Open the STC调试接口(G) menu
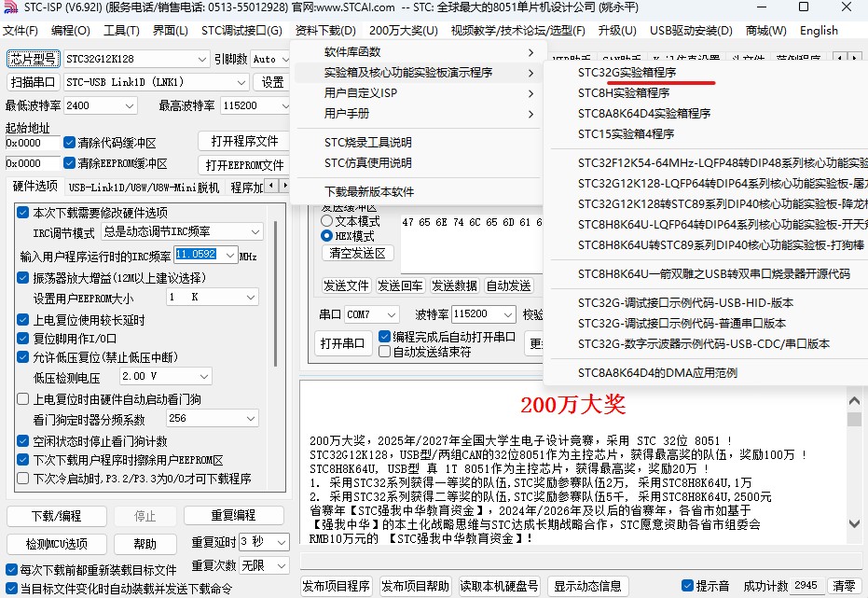Viewport: 868px width, 598px height. point(241,31)
